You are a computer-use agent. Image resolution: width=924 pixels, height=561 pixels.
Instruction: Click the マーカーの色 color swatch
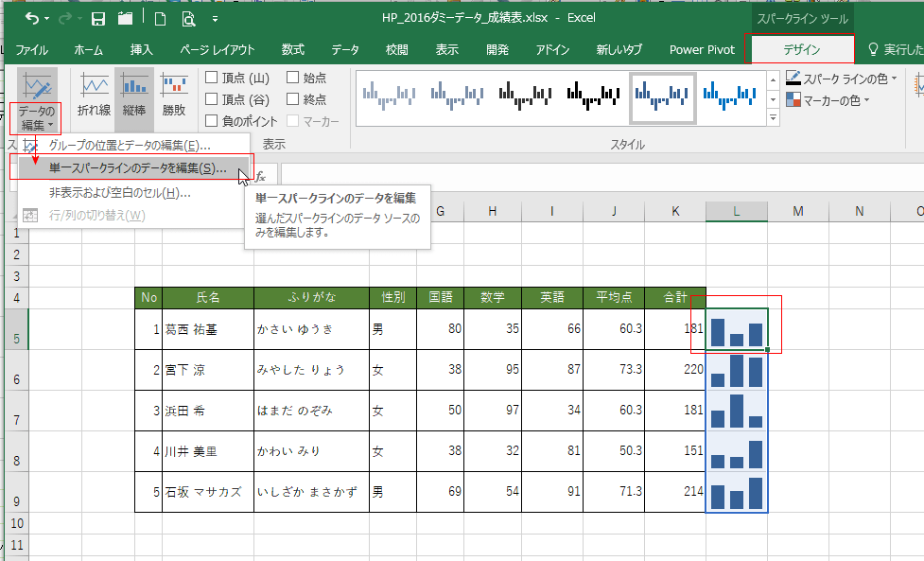click(793, 100)
